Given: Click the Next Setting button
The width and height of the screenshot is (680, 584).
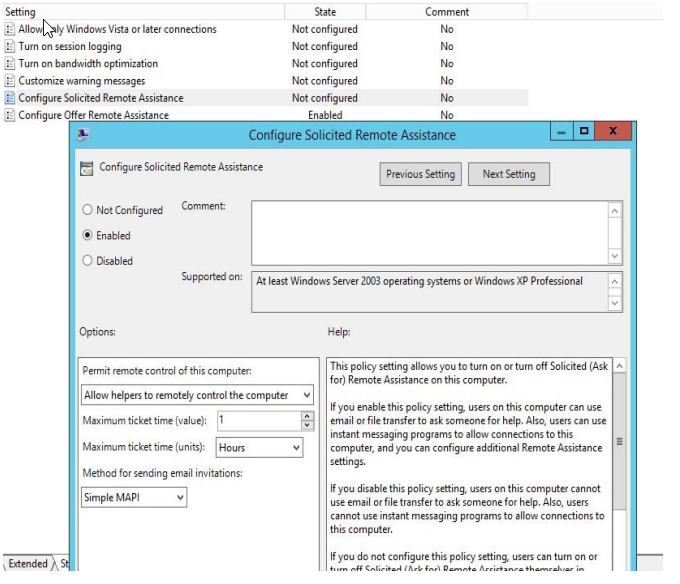Looking at the screenshot, I should [x=508, y=174].
